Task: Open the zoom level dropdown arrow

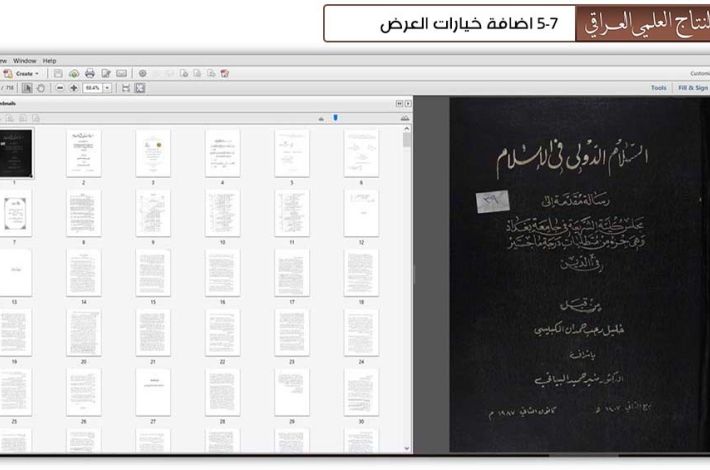Action: point(107,88)
